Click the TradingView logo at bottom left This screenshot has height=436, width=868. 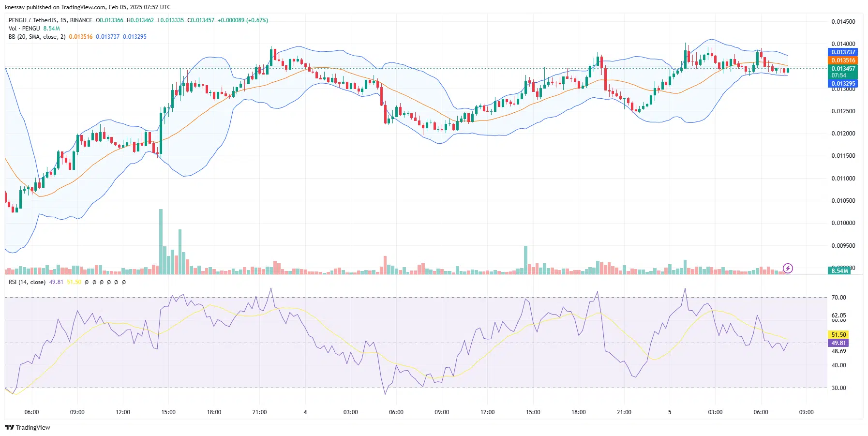tap(28, 427)
